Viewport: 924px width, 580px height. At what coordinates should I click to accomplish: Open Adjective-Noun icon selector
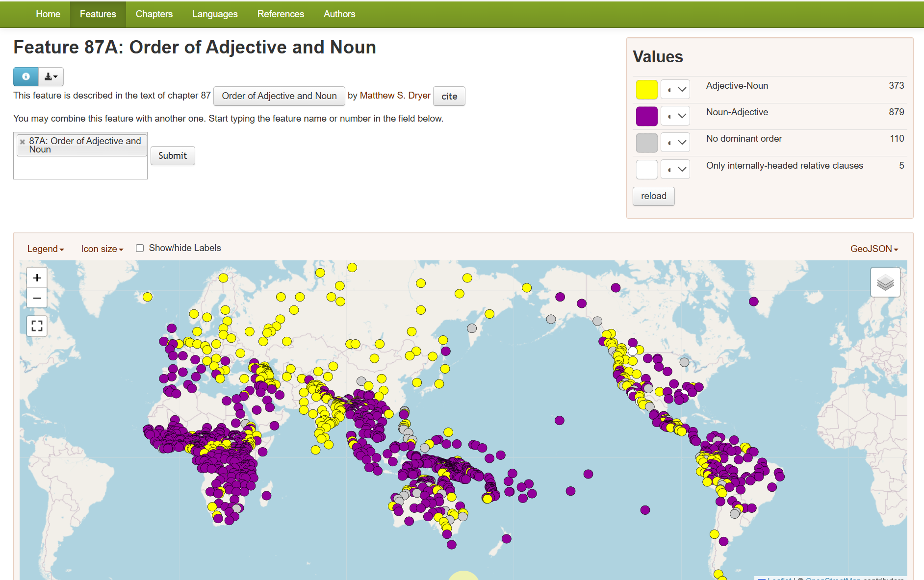[675, 90]
